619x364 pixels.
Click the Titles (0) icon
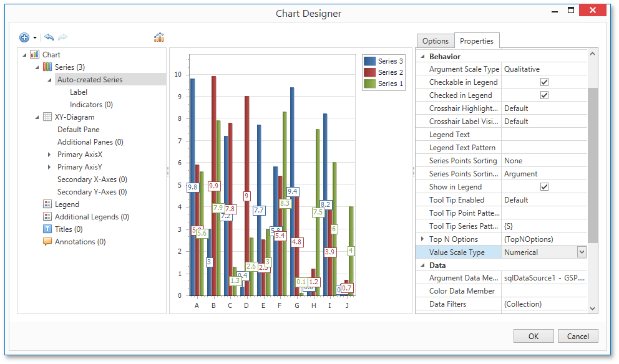tap(47, 229)
